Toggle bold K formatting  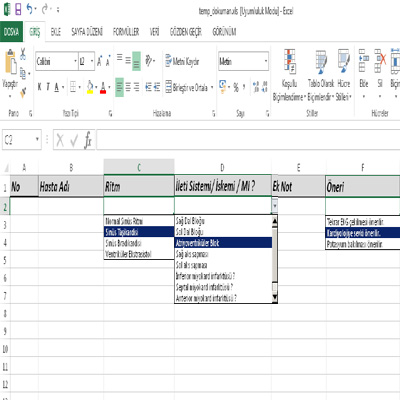pos(40,87)
